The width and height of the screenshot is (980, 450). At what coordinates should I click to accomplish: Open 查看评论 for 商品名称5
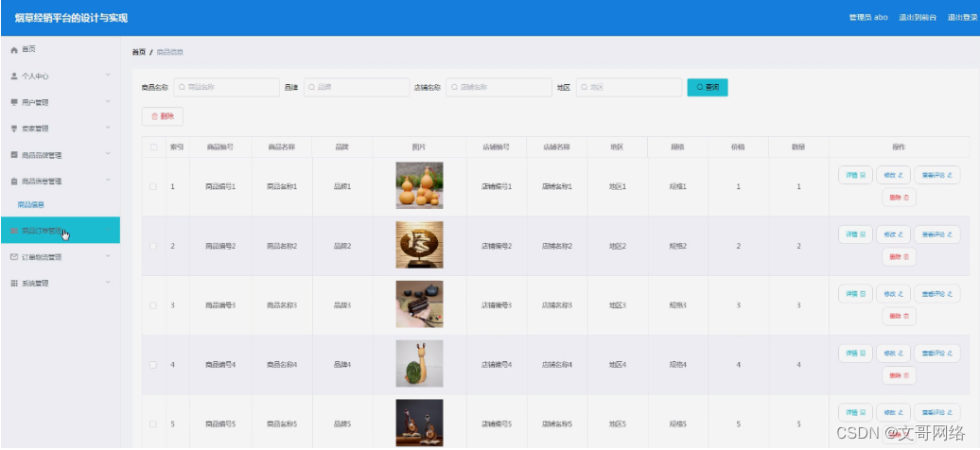tap(936, 412)
